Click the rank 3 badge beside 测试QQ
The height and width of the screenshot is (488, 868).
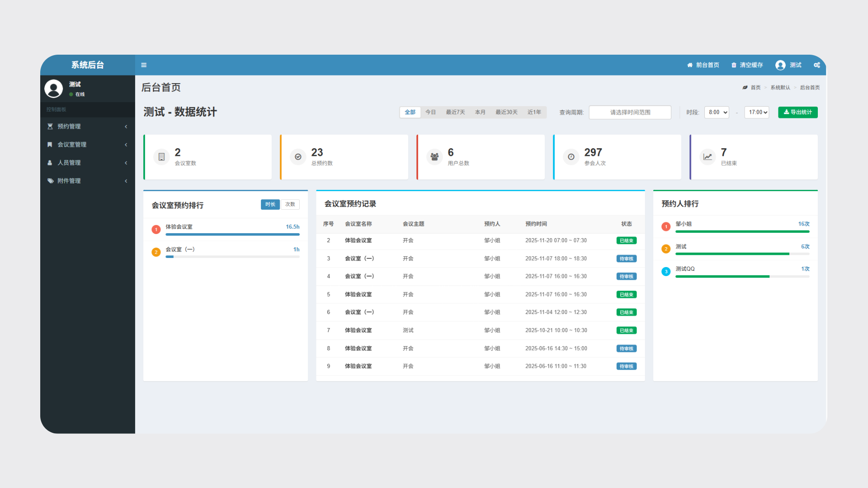(666, 272)
